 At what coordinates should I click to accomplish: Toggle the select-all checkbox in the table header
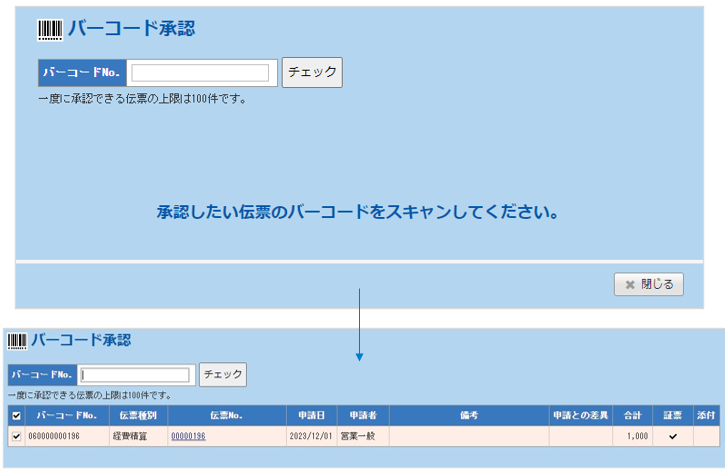[16, 415]
